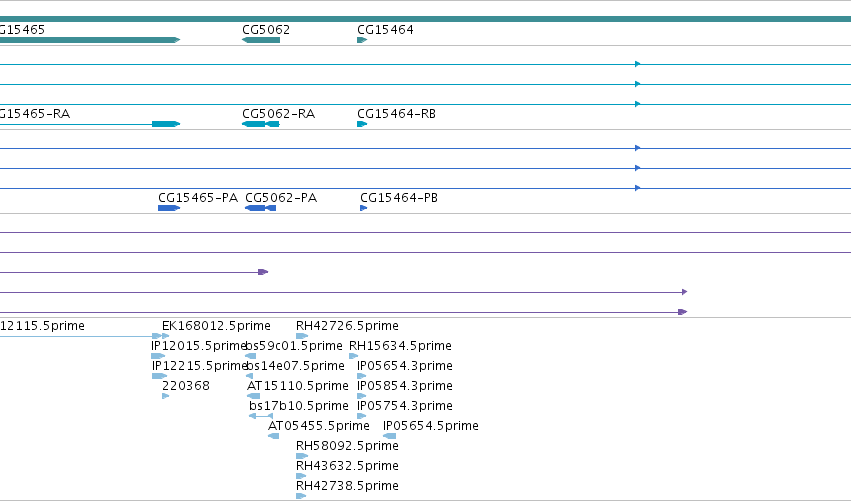
Task: Select the RH42738.5prime EST label
Action: click(347, 486)
